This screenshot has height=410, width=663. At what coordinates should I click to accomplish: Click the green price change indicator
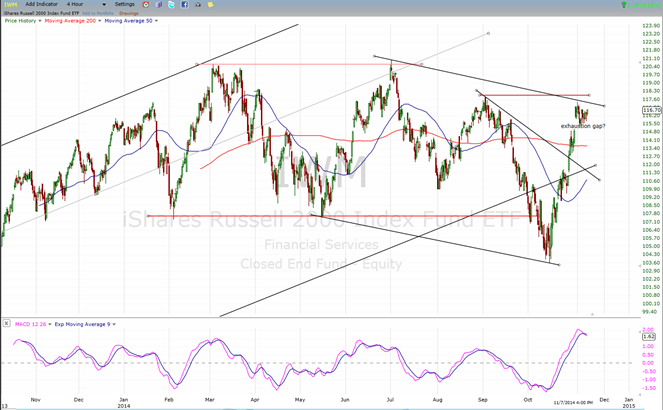pos(640,5)
